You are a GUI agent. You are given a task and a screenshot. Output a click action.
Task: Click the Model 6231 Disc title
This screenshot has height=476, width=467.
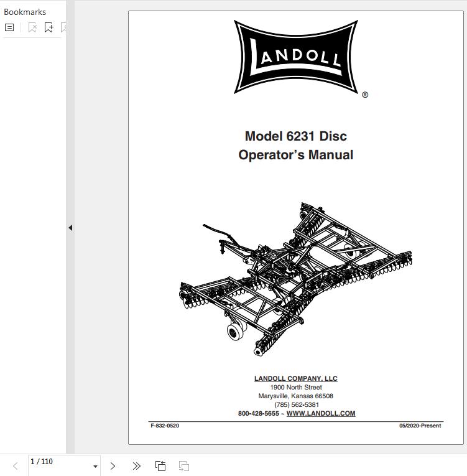pyautogui.click(x=296, y=136)
